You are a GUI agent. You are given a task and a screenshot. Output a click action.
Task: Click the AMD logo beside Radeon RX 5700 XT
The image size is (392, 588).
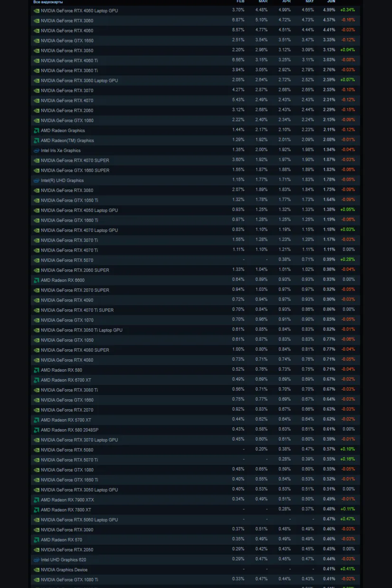pyautogui.click(x=37, y=420)
